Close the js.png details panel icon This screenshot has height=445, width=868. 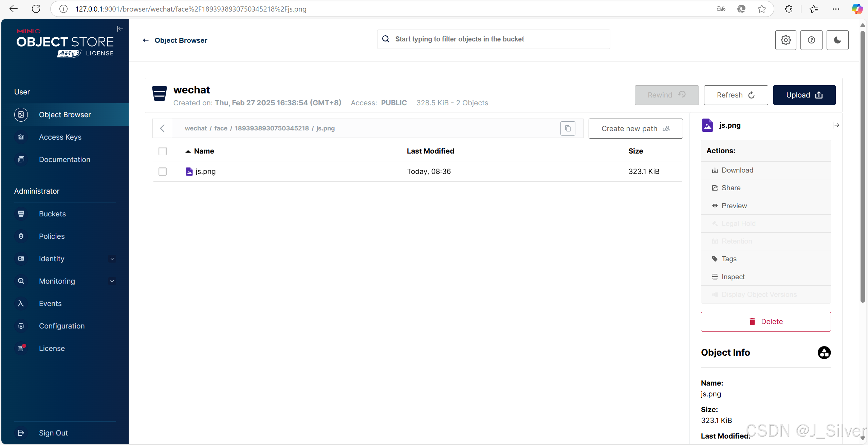click(x=835, y=125)
